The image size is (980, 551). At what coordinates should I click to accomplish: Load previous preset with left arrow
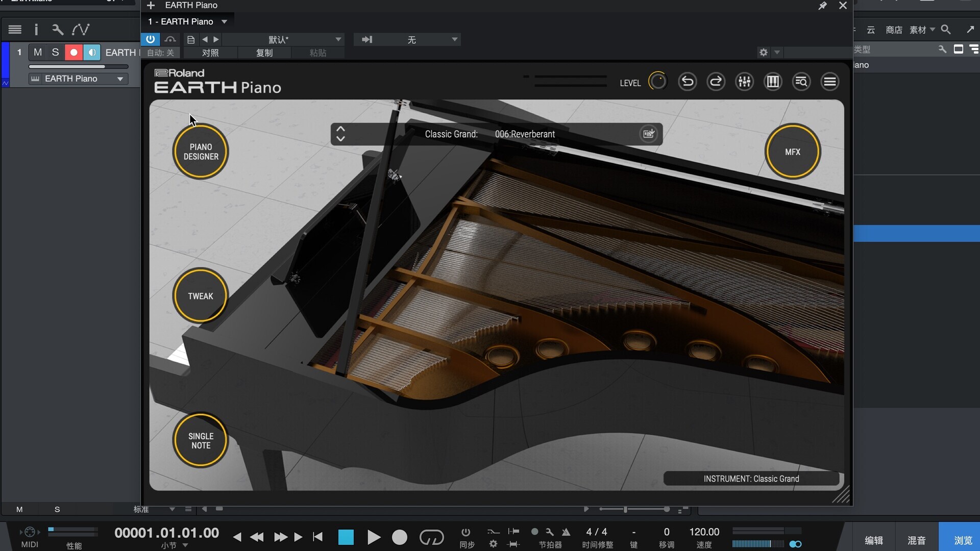point(205,39)
